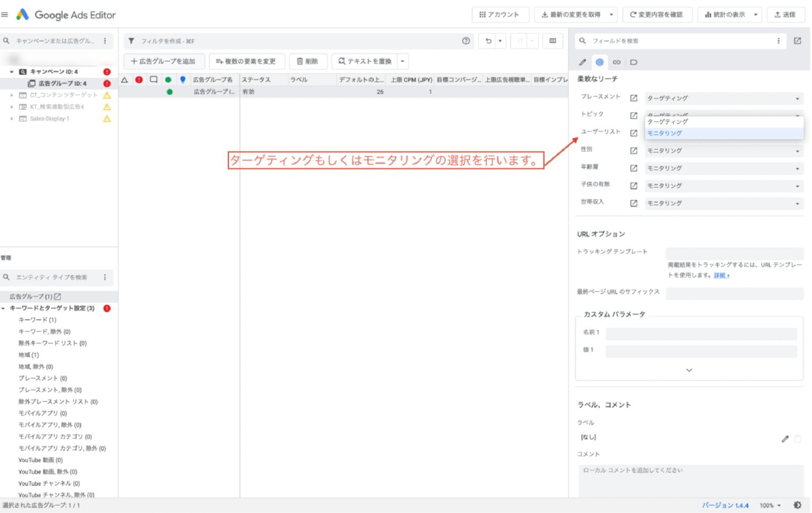Switch to the pencil edit tab icon
The height and width of the screenshot is (513, 812).
click(583, 62)
